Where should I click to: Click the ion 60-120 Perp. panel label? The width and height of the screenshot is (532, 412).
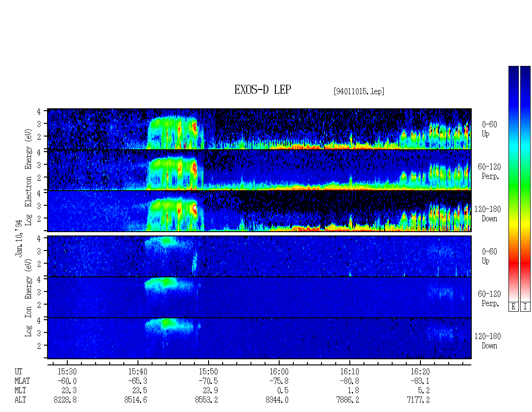[x=489, y=299]
